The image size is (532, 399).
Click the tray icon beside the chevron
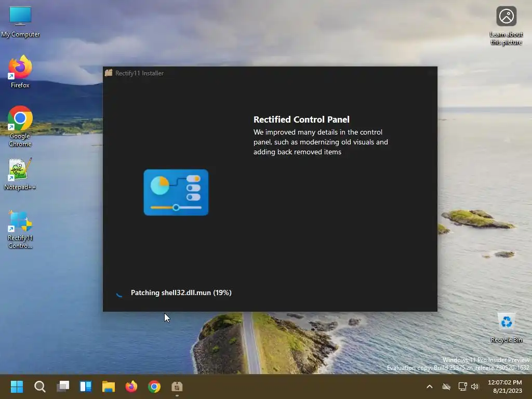(x=446, y=387)
